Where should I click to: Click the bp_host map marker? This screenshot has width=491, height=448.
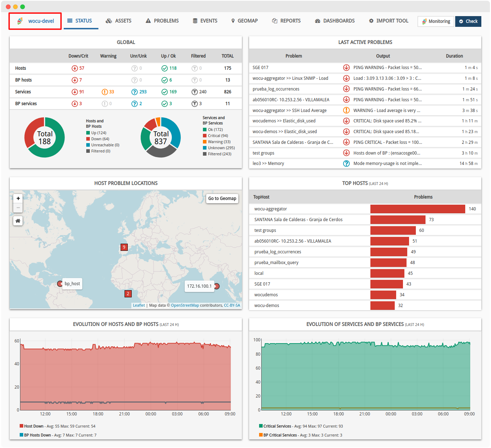60,284
